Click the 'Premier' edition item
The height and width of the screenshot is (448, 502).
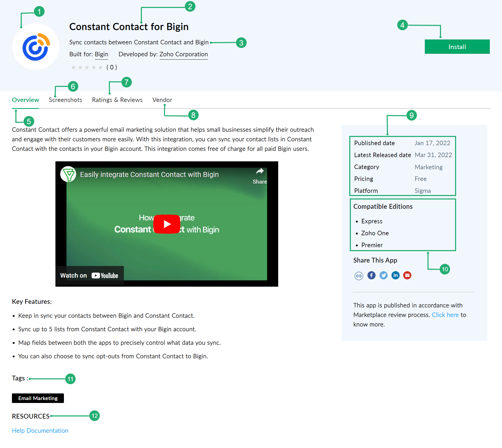[x=372, y=245]
